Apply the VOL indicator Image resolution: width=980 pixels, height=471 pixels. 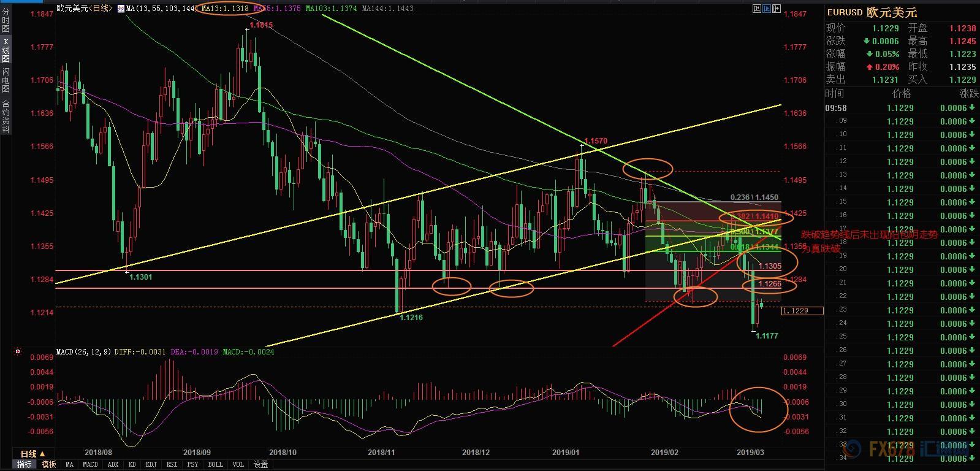pos(238,465)
